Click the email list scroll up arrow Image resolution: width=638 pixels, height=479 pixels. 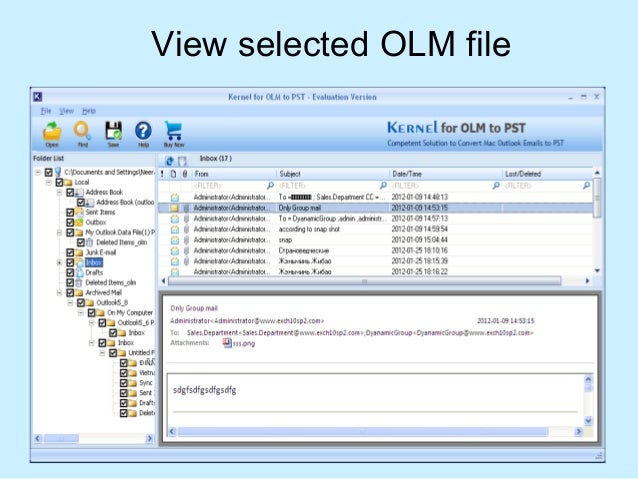click(597, 173)
